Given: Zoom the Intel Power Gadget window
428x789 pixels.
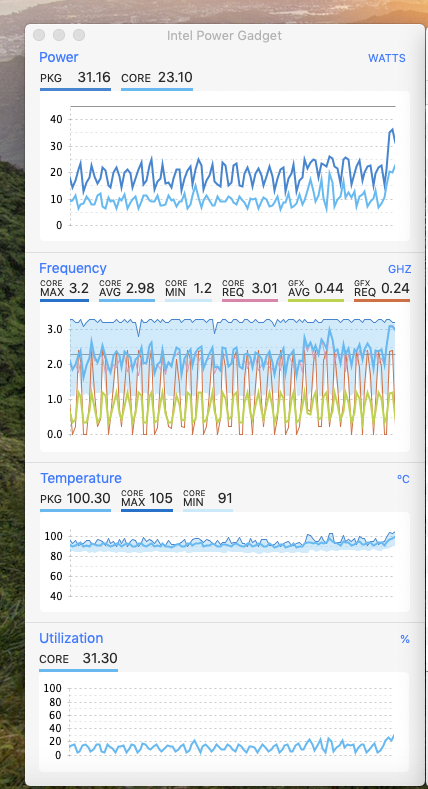Looking at the screenshot, I should click(79, 35).
